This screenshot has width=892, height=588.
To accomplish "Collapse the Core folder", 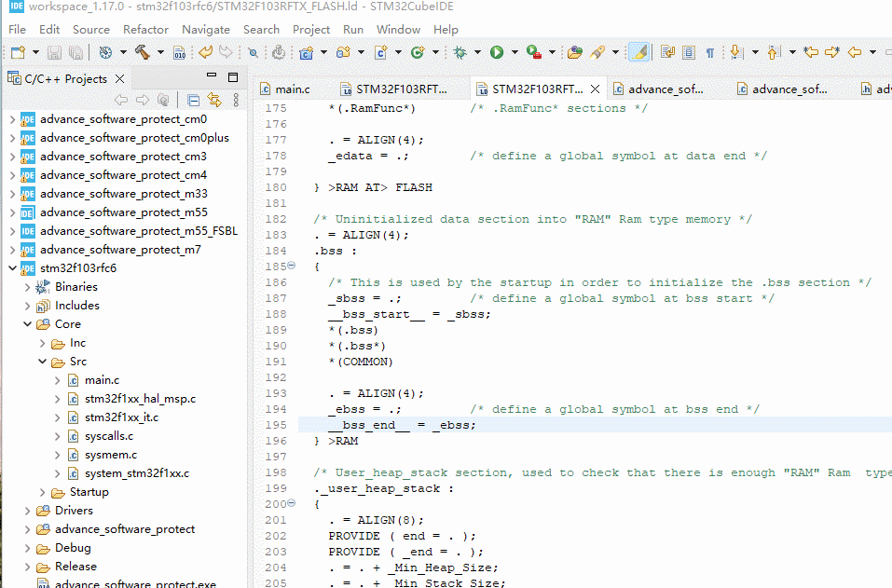I will click(27, 323).
